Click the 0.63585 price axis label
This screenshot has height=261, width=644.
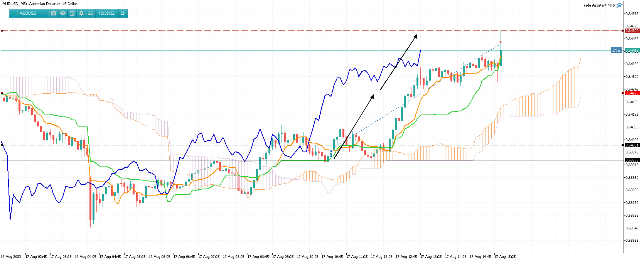pyautogui.click(x=632, y=241)
